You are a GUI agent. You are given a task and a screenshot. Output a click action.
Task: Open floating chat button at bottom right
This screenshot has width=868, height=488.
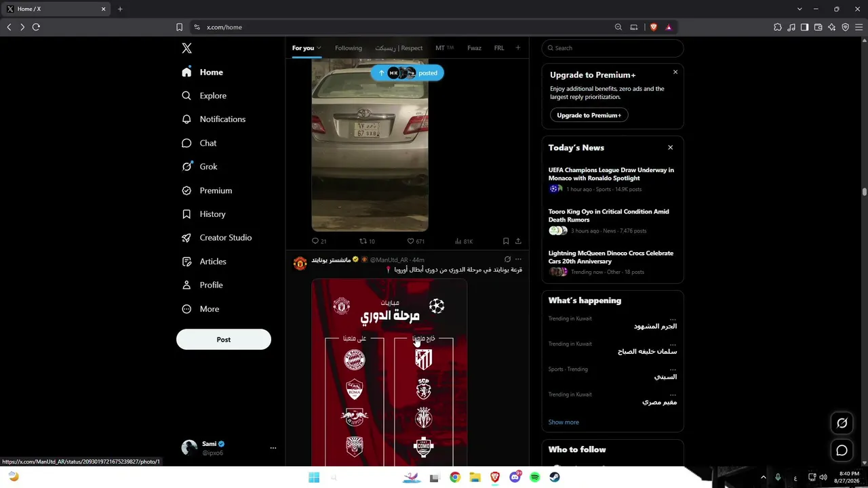pos(842,450)
